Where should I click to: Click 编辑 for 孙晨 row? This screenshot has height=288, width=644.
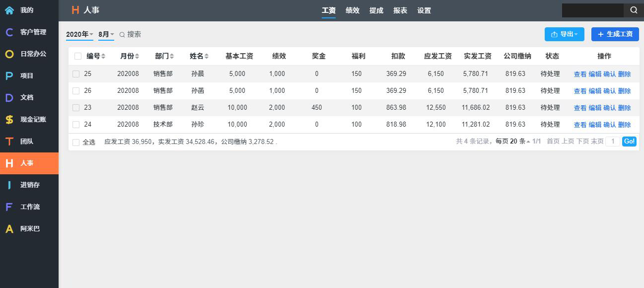pyautogui.click(x=595, y=74)
